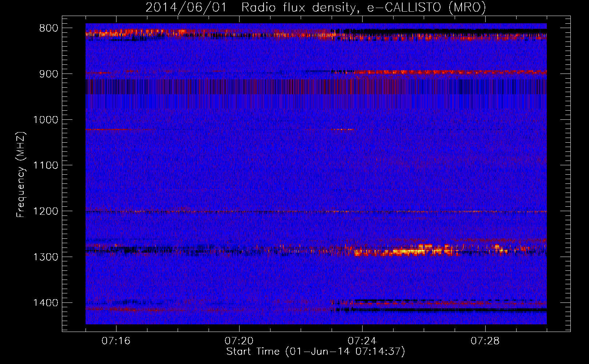589x364 pixels.
Task: Click the 07:16 time tick label
Action: pyautogui.click(x=116, y=341)
